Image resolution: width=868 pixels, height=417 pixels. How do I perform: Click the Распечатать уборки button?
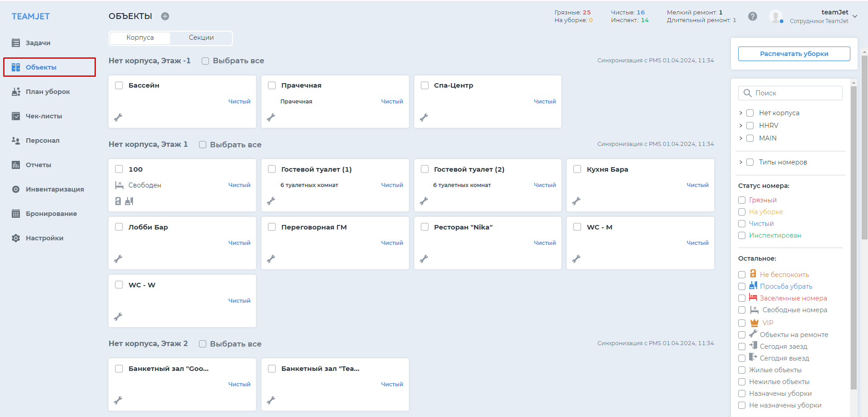click(794, 54)
